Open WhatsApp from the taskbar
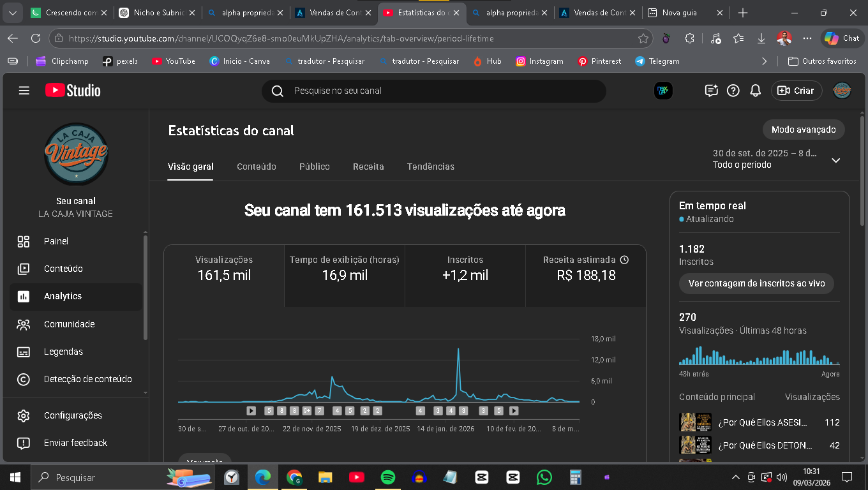Image resolution: width=868 pixels, height=490 pixels. pos(544,477)
